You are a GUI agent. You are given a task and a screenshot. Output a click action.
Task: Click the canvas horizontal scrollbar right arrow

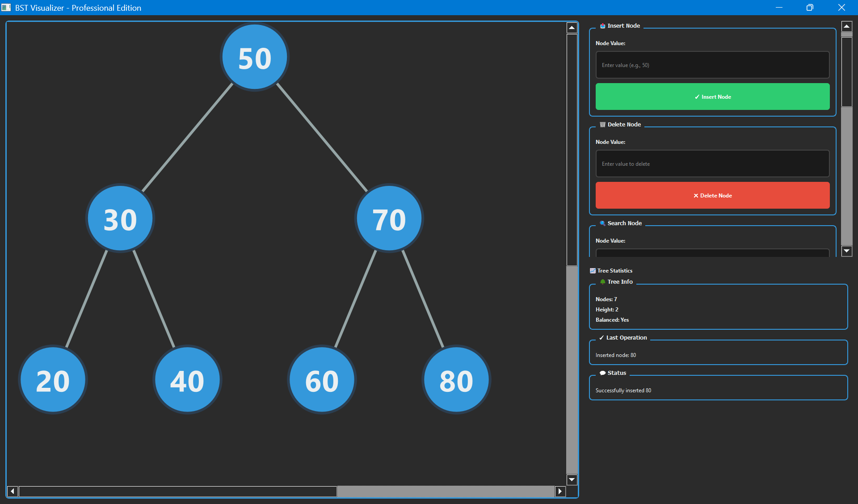click(x=560, y=491)
